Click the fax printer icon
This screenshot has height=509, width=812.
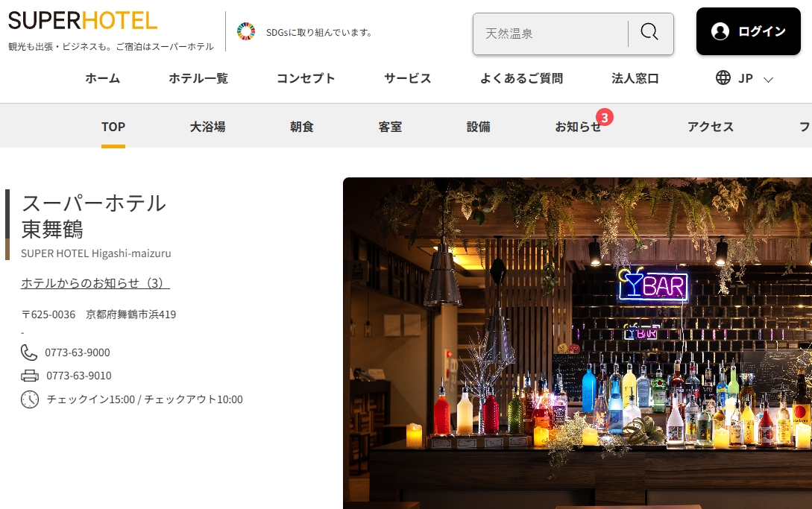(30, 376)
